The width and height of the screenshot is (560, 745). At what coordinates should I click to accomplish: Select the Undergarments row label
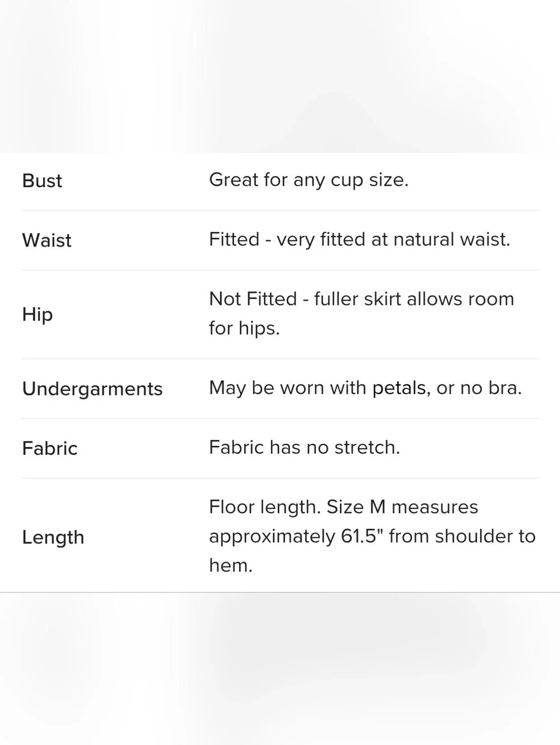click(92, 389)
